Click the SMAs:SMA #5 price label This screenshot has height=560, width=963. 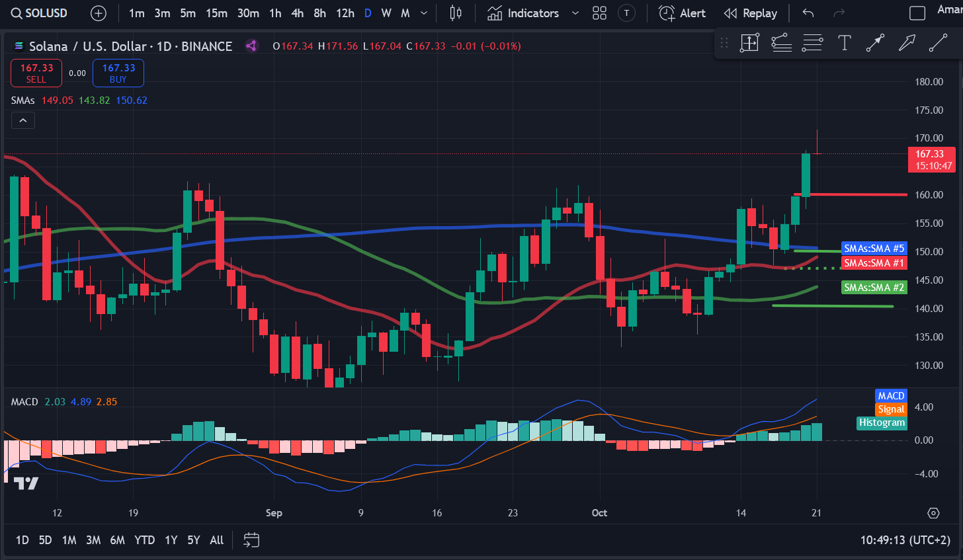click(874, 249)
